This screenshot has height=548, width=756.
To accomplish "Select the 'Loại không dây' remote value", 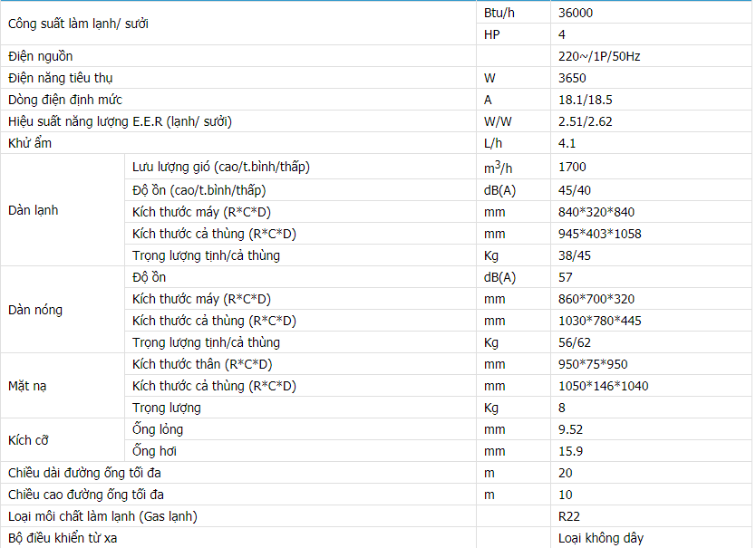I will pyautogui.click(x=601, y=538).
